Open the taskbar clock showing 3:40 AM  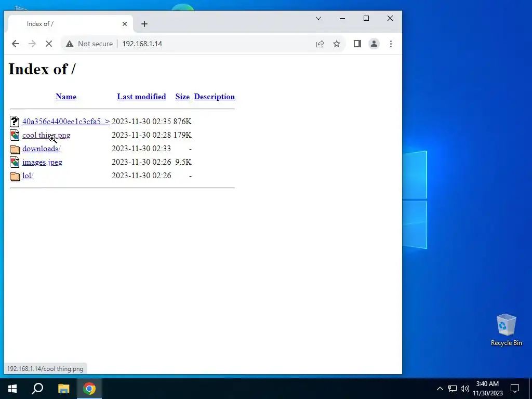click(x=488, y=389)
